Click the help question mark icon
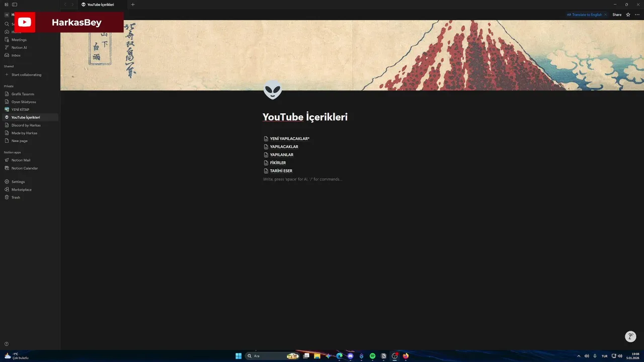This screenshot has width=644, height=362. tap(7, 344)
